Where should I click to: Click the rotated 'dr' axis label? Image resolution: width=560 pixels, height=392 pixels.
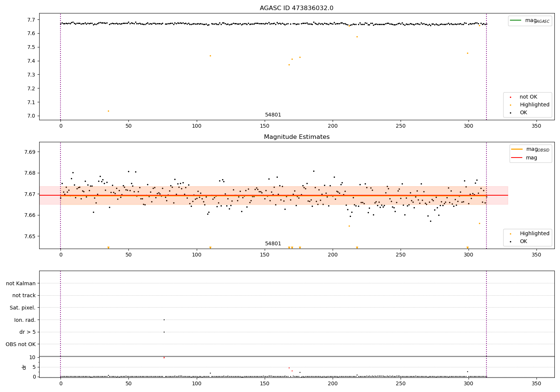click(24, 367)
